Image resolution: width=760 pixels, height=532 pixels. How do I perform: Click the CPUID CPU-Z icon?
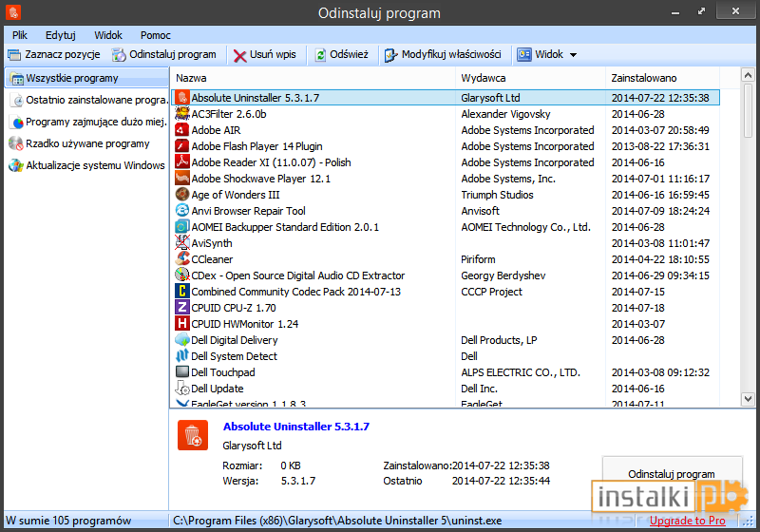pos(181,307)
